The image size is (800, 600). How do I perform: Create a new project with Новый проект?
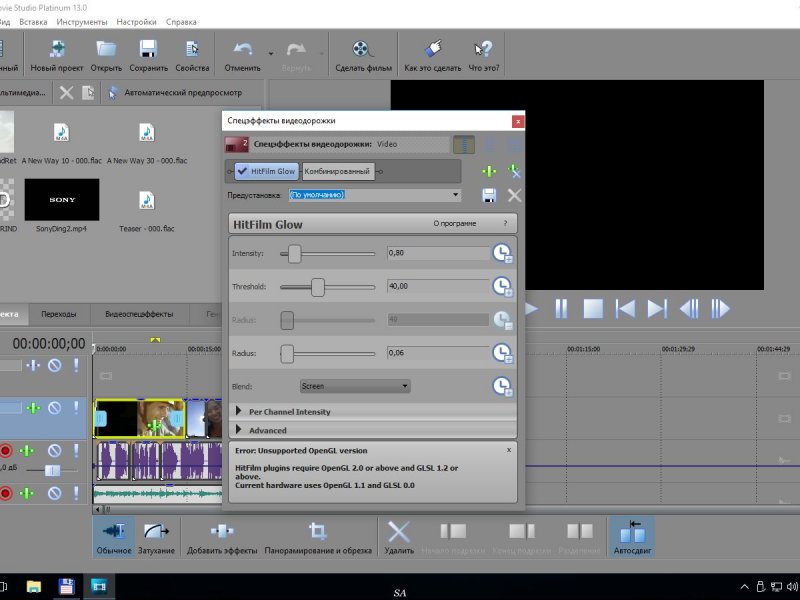pyautogui.click(x=57, y=55)
